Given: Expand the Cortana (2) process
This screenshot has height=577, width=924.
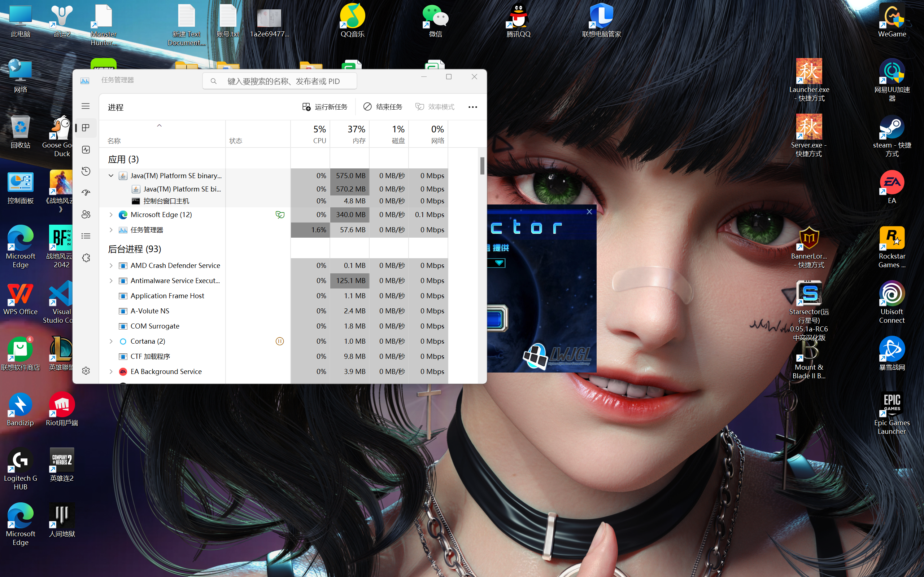Looking at the screenshot, I should (x=111, y=341).
